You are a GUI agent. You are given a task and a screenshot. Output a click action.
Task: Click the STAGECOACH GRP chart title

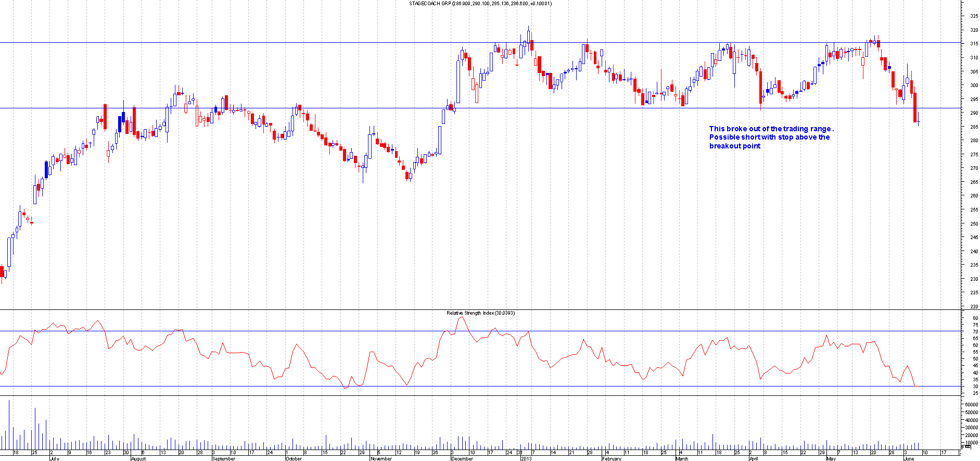pos(480,4)
